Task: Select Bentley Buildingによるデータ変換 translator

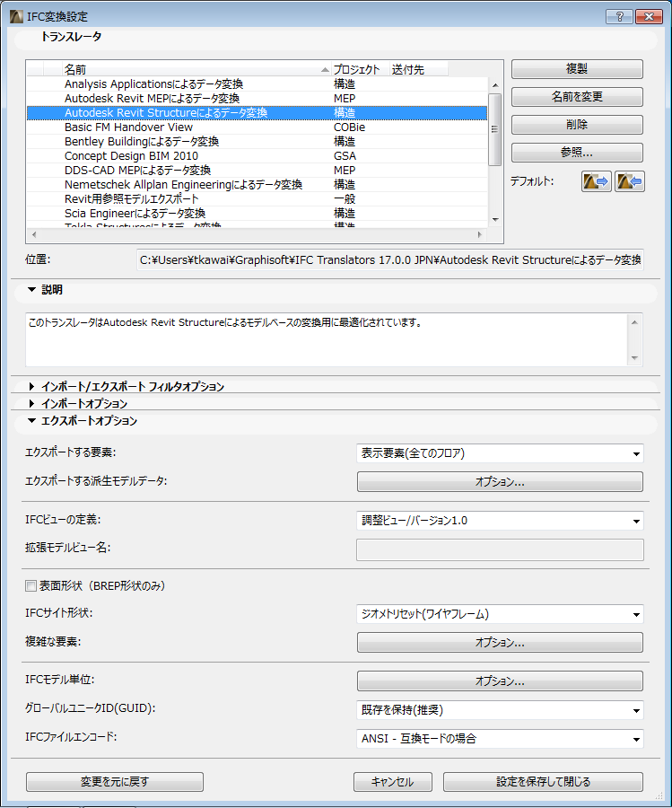Action: pyautogui.click(x=257, y=142)
